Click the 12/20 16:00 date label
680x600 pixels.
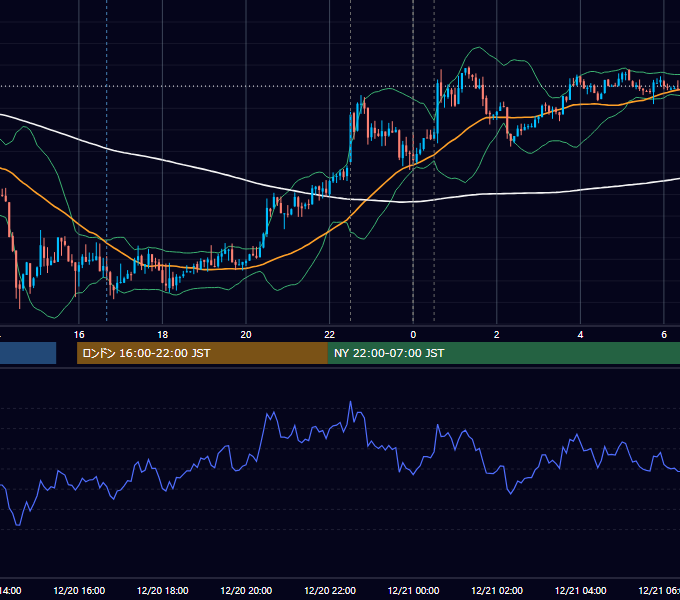(x=79, y=590)
